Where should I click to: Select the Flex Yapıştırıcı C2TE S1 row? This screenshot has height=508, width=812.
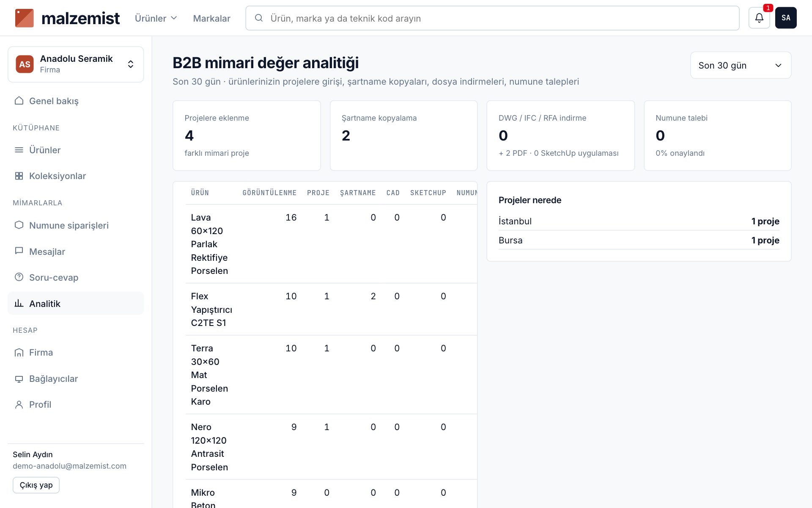coord(331,309)
